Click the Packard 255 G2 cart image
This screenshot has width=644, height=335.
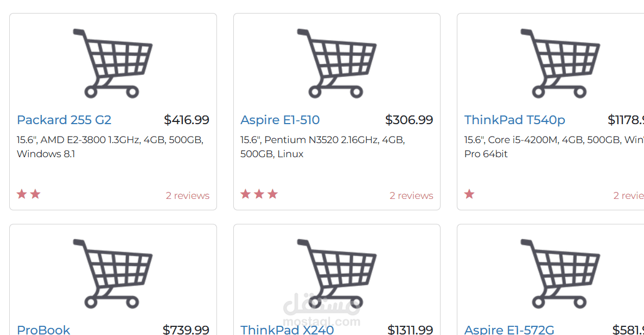click(x=113, y=63)
